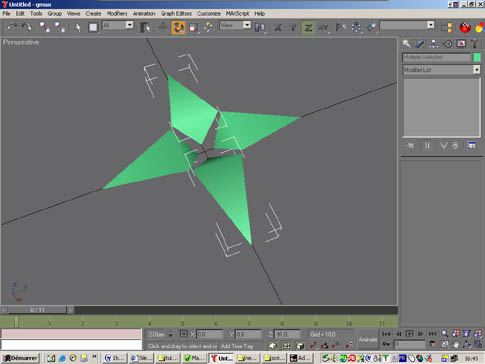Click the Z coordinate input field
This screenshot has width=485, height=364.
click(x=287, y=334)
